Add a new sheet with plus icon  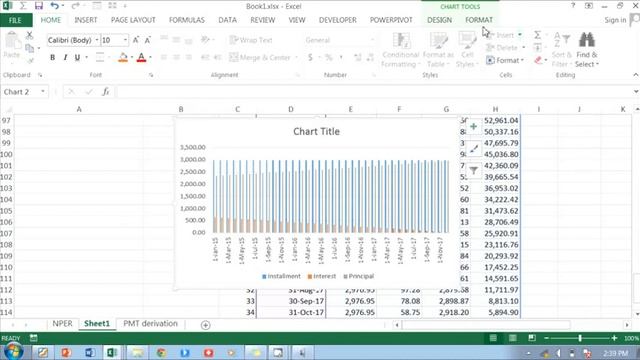point(205,325)
